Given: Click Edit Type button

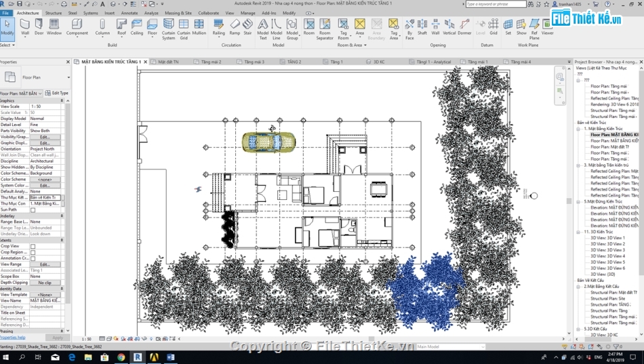Looking at the screenshot, I should click(57, 94).
